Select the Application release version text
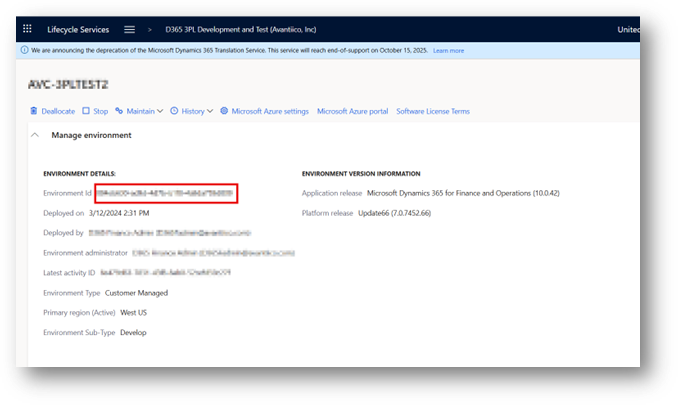The image size is (678, 406). pyautogui.click(x=463, y=193)
